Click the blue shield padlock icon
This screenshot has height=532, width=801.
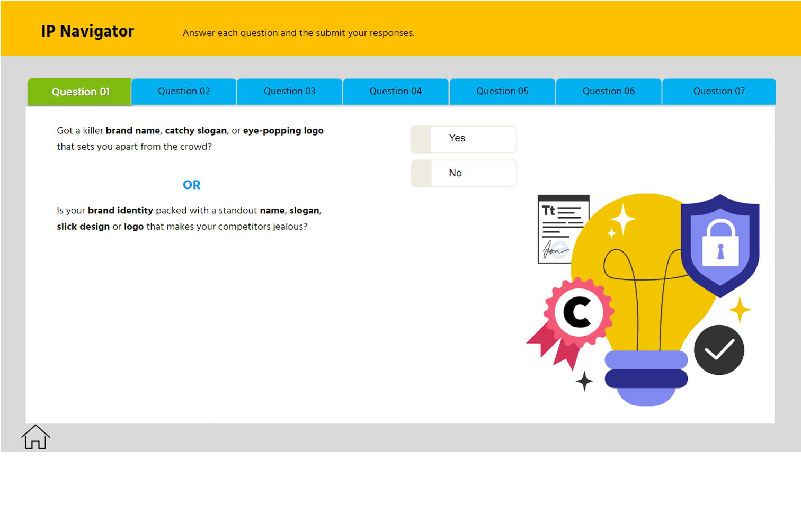coord(720,245)
